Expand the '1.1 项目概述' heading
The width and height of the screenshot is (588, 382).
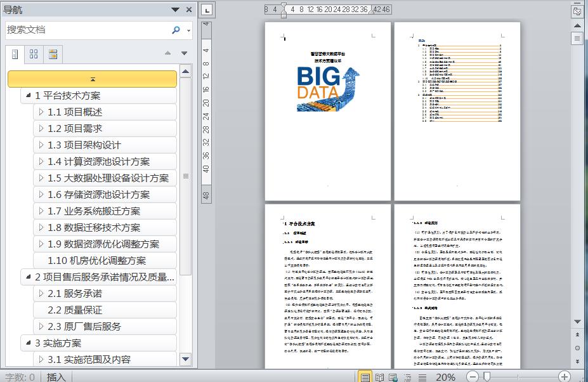(41, 112)
